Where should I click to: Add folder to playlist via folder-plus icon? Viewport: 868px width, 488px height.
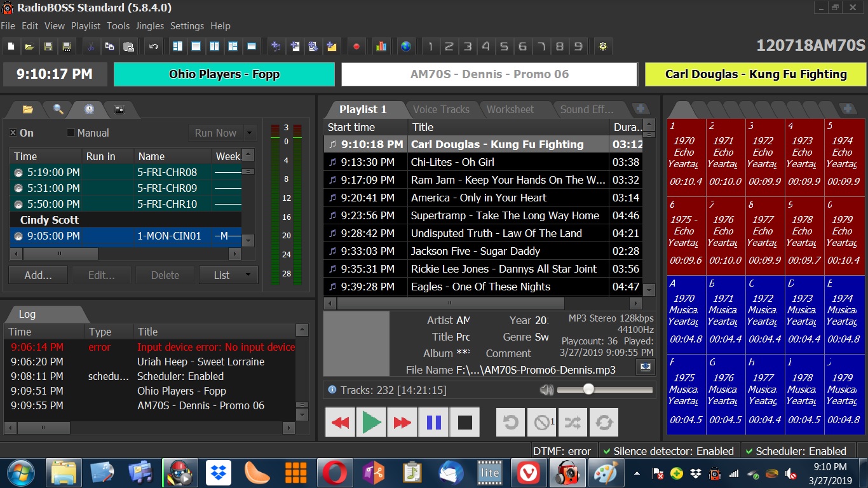tap(331, 46)
